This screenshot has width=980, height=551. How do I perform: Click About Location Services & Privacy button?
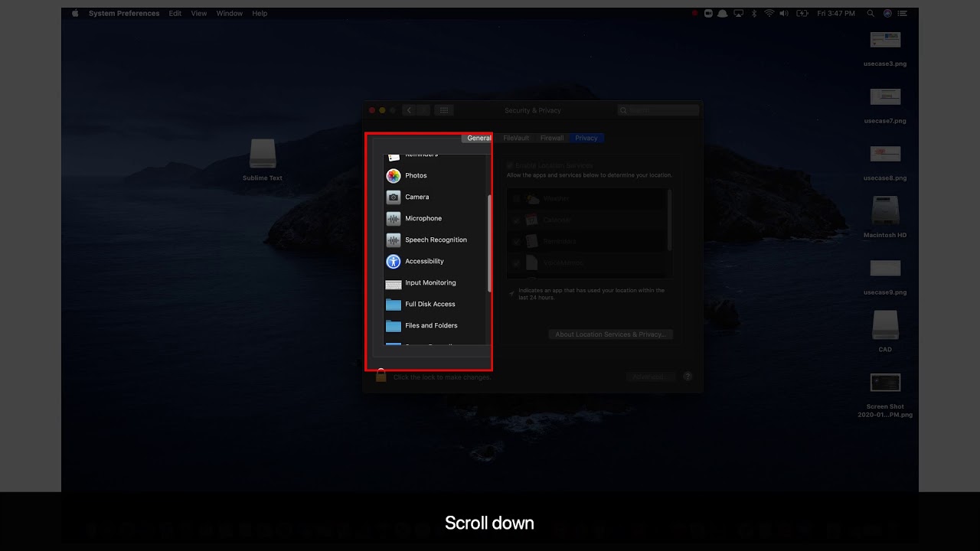point(611,334)
